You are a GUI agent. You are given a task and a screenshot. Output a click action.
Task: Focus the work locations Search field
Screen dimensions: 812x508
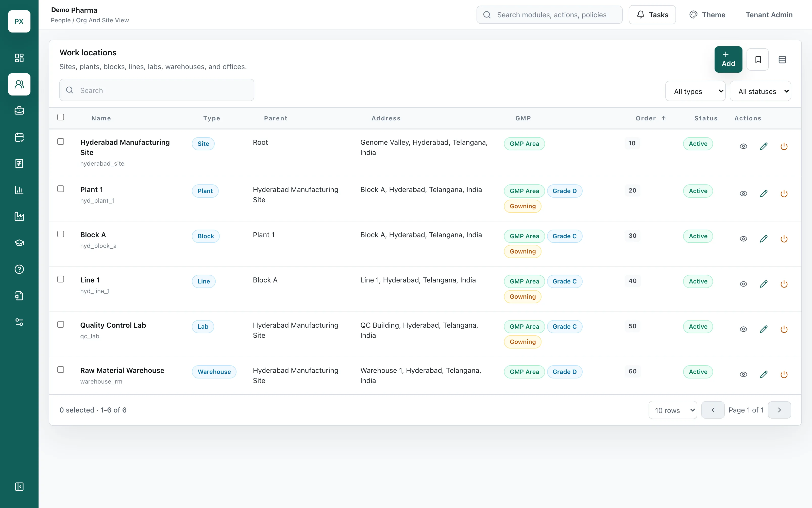tap(157, 90)
